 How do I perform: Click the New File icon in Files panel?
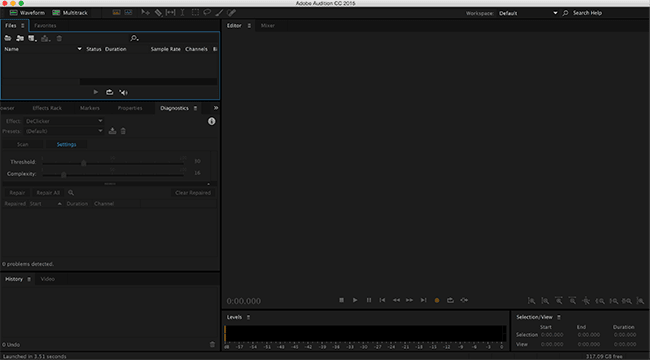(x=32, y=38)
